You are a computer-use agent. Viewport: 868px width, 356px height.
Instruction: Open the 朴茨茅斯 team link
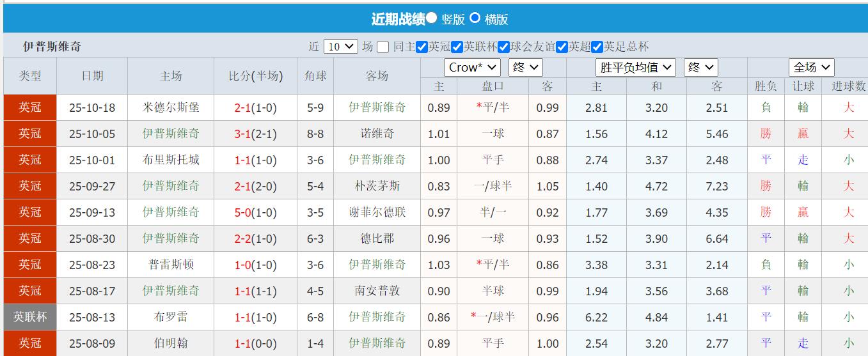pyautogui.click(x=377, y=186)
